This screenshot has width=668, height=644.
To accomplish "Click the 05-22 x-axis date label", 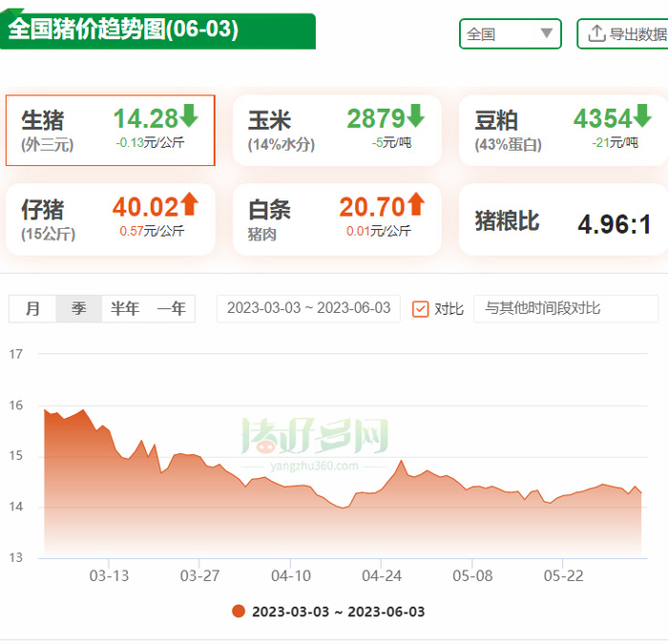I will tap(563, 576).
